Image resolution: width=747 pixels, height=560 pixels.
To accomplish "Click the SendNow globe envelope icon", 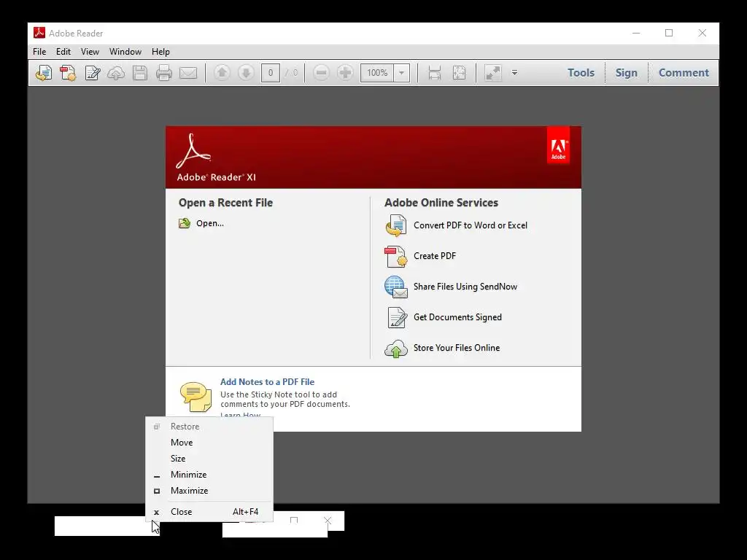I will point(396,287).
